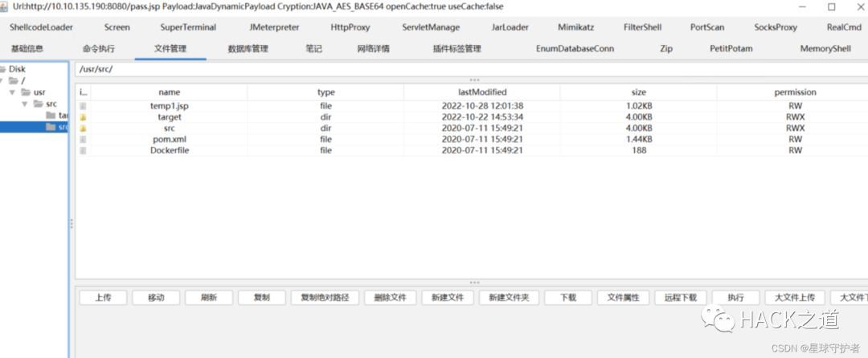The width and height of the screenshot is (868, 358).
Task: Click the 移动 move button
Action: pos(156,298)
